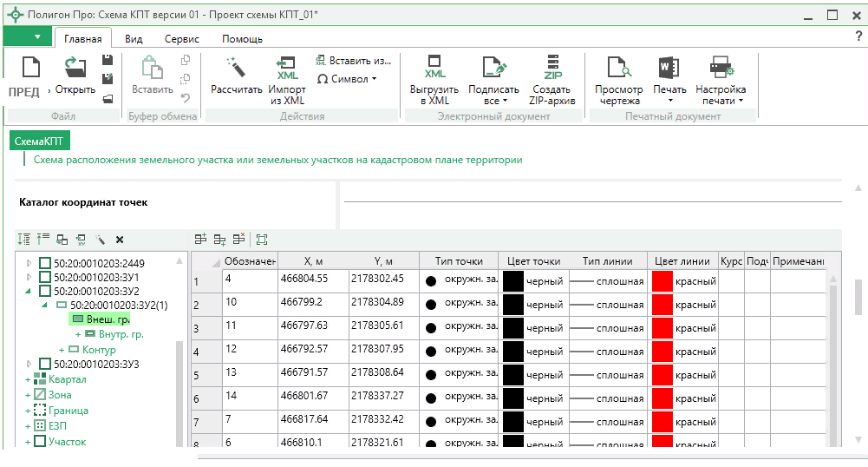Click the Выгрузить в XML icon
The height and width of the screenshot is (467, 868).
[x=434, y=68]
